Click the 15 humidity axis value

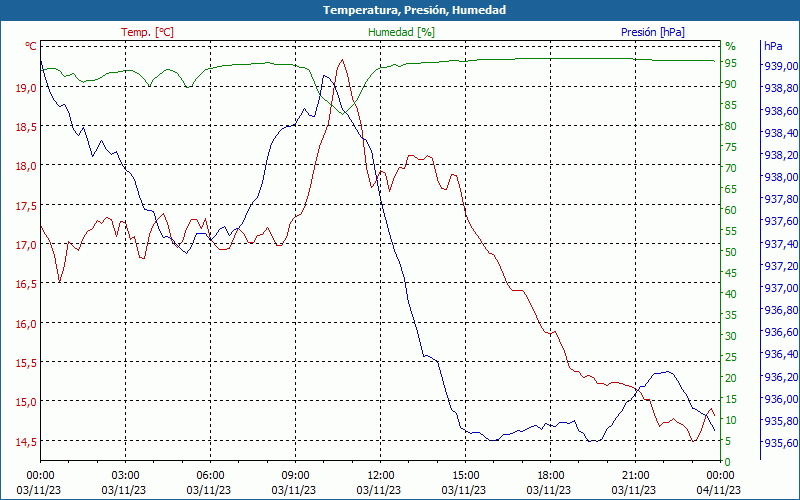tap(731, 399)
